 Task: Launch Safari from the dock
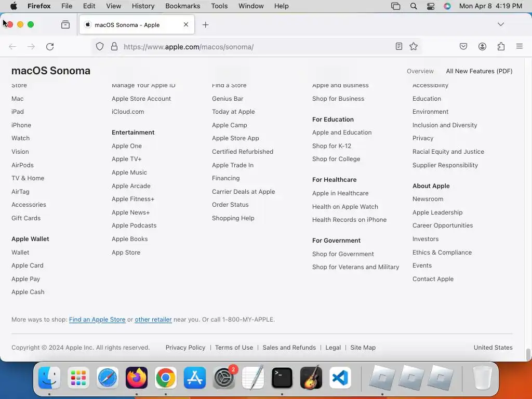pyautogui.click(x=108, y=378)
